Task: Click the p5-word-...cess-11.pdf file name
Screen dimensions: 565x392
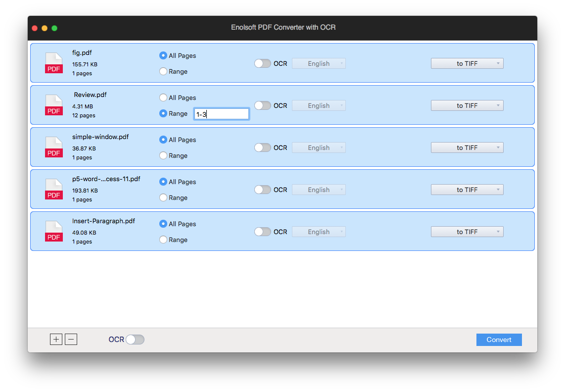Action: click(106, 179)
